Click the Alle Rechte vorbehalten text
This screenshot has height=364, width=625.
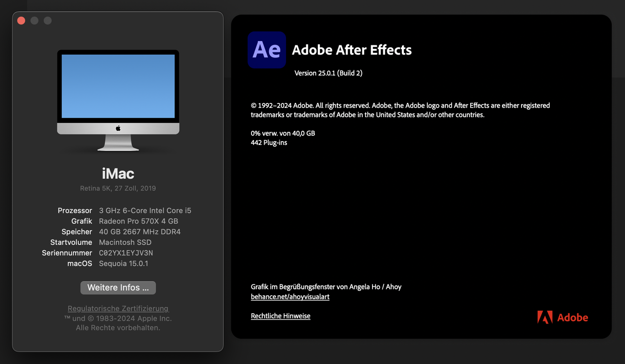118,328
